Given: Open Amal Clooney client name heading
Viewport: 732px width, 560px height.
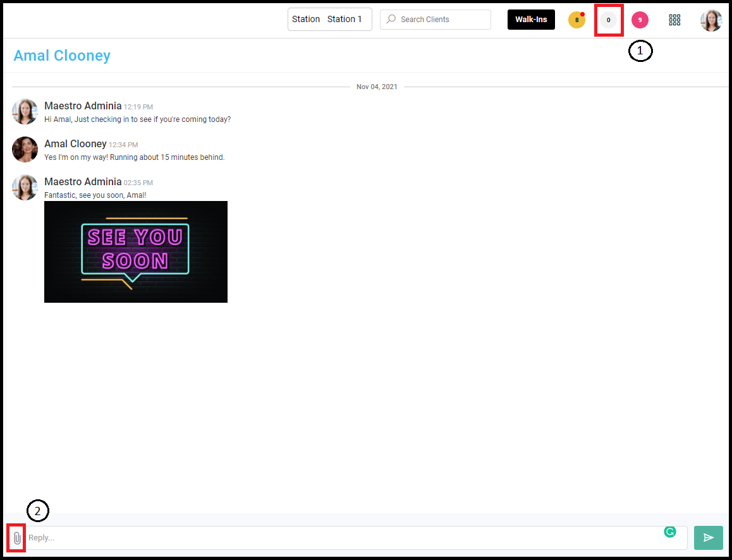Looking at the screenshot, I should (x=62, y=55).
